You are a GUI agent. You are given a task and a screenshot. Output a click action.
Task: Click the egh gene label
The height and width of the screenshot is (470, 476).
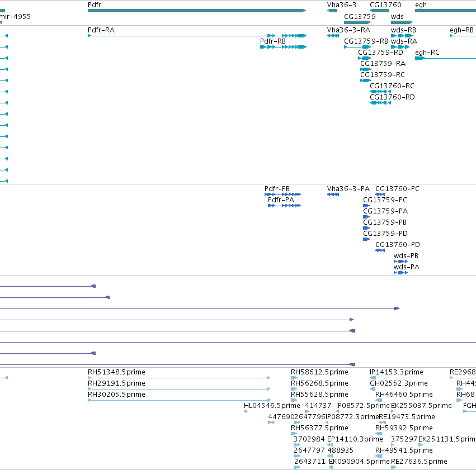click(x=421, y=5)
